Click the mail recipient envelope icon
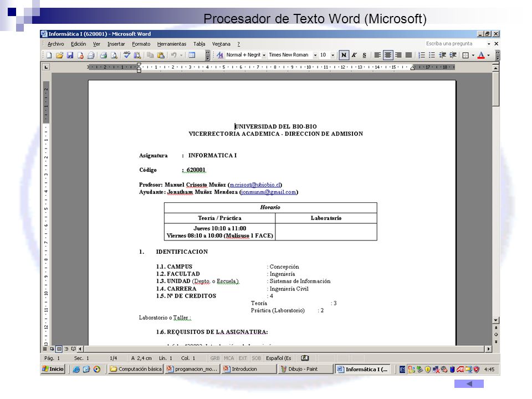Image resolution: width=532 pixels, height=399 pixels. (90, 55)
